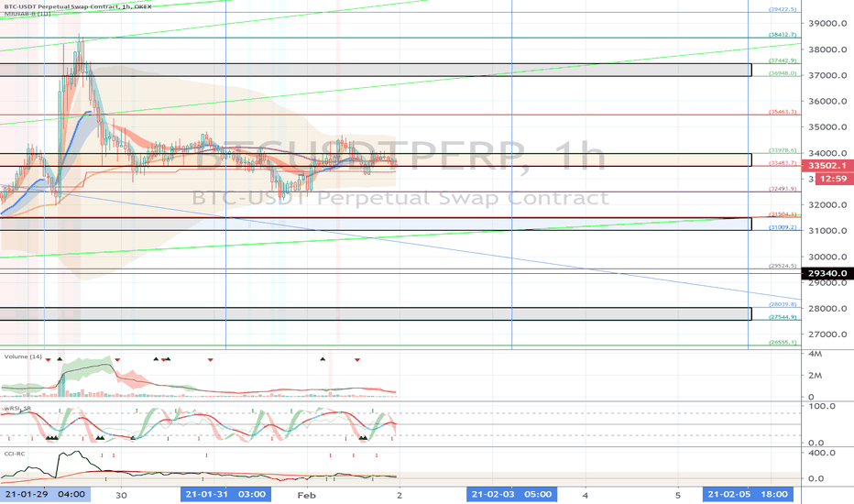854x504 pixels.
Task: Click the 35000.0 price axis label
Action: pyautogui.click(x=827, y=127)
